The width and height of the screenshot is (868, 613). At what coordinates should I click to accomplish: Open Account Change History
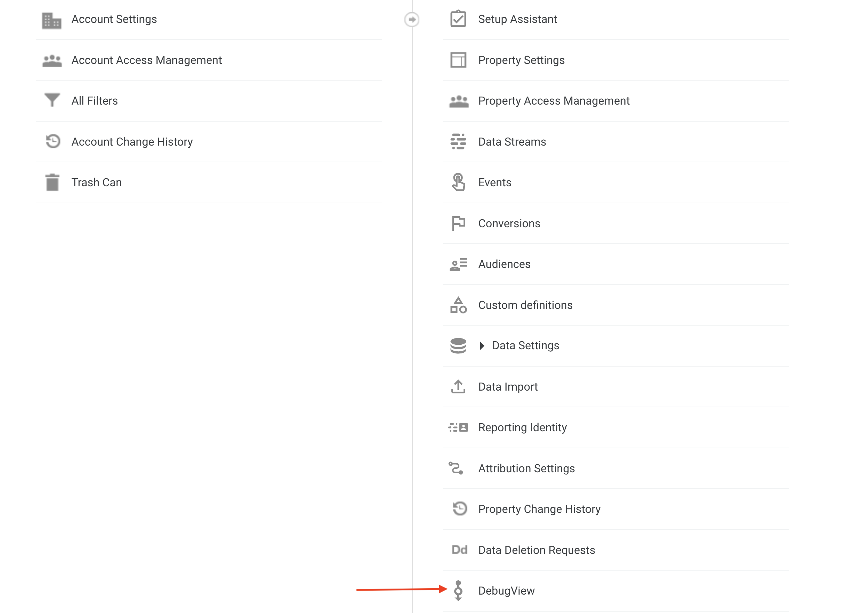[x=132, y=142]
